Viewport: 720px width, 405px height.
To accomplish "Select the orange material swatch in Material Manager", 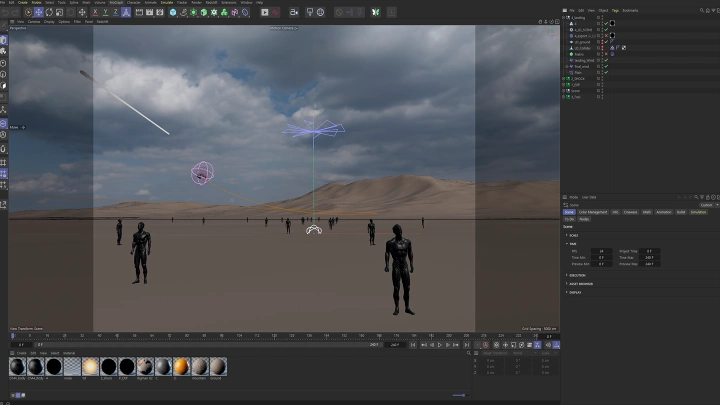I will pyautogui.click(x=181, y=367).
